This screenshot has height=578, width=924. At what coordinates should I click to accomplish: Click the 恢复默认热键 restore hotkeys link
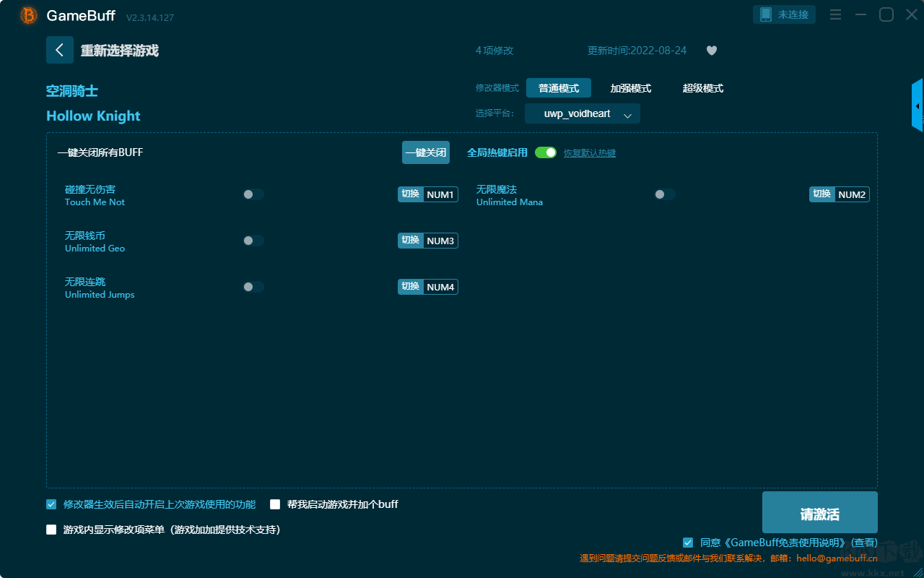pos(589,153)
